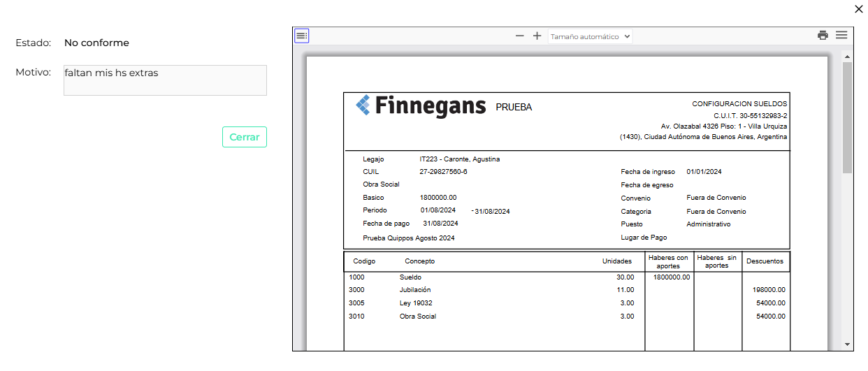Close the dialog with the X icon
The height and width of the screenshot is (371, 868).
coord(859,9)
